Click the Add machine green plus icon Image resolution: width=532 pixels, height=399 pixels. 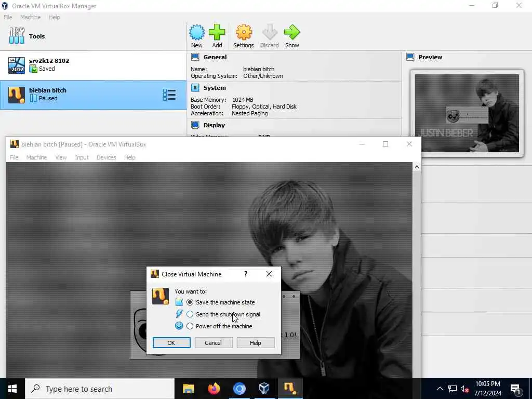pyautogui.click(x=217, y=33)
